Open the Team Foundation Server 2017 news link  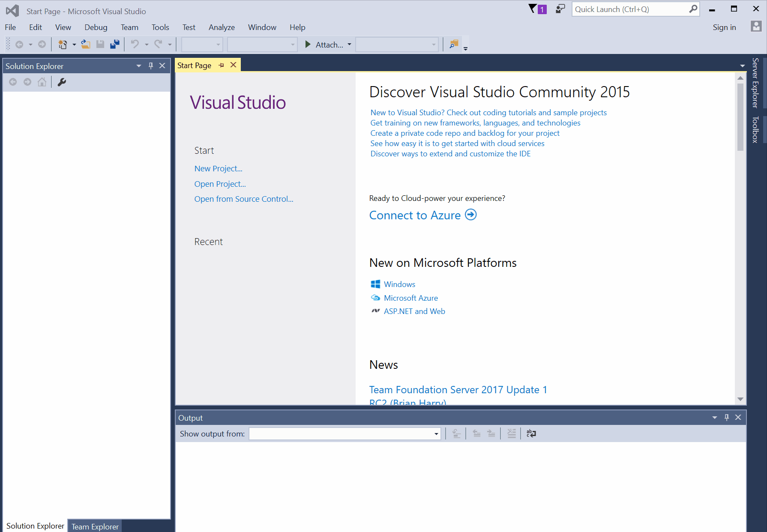coord(458,395)
